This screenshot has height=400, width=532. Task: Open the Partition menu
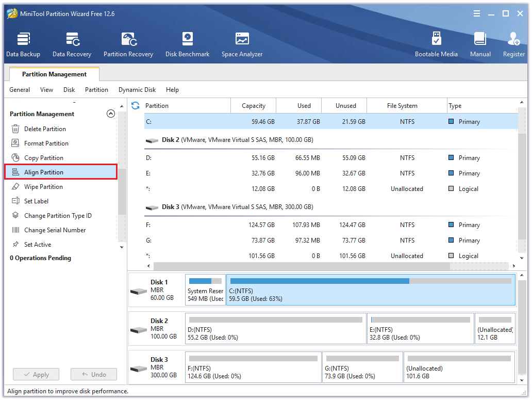pyautogui.click(x=96, y=90)
